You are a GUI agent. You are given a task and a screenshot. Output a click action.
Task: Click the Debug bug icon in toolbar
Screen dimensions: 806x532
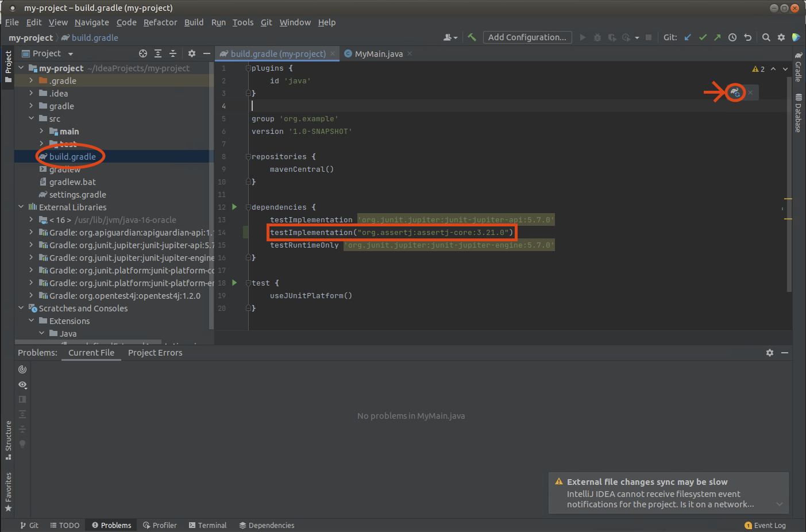coord(597,37)
